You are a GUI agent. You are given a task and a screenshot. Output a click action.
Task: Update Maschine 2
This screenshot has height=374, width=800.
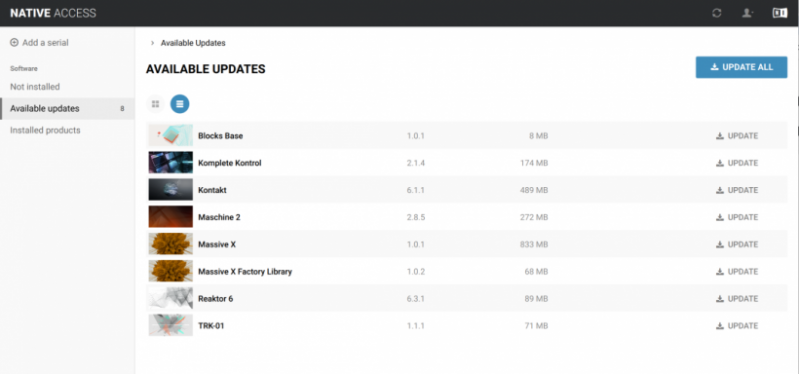pyautogui.click(x=737, y=217)
